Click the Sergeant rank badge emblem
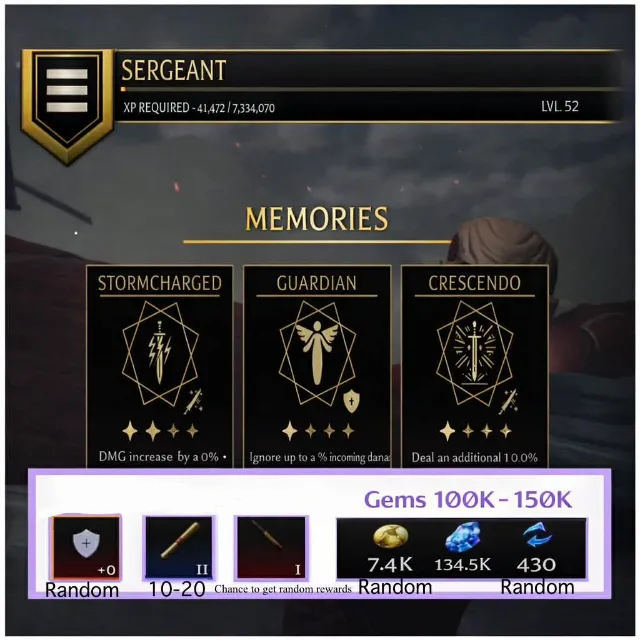Image resolution: width=640 pixels, height=640 pixels. coord(67,106)
